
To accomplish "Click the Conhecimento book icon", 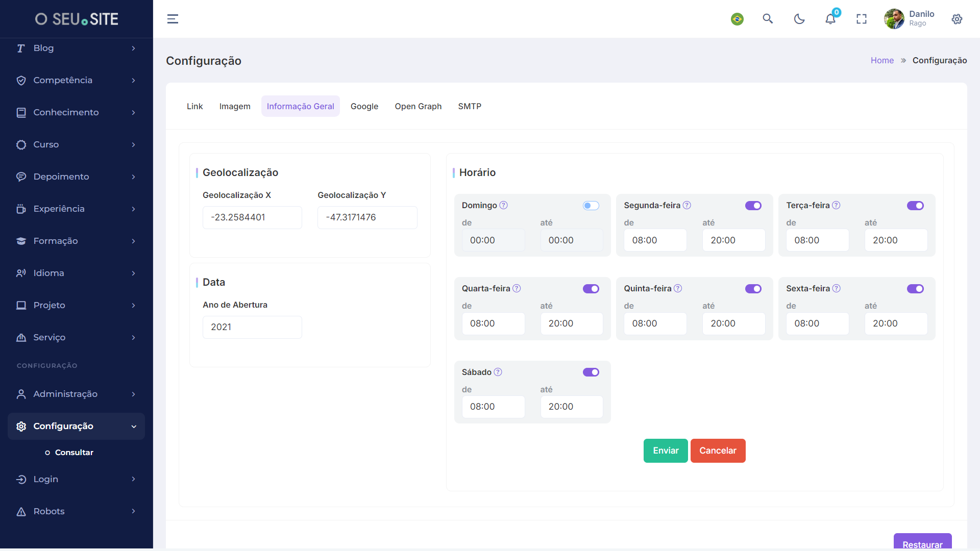I will coord(21,112).
